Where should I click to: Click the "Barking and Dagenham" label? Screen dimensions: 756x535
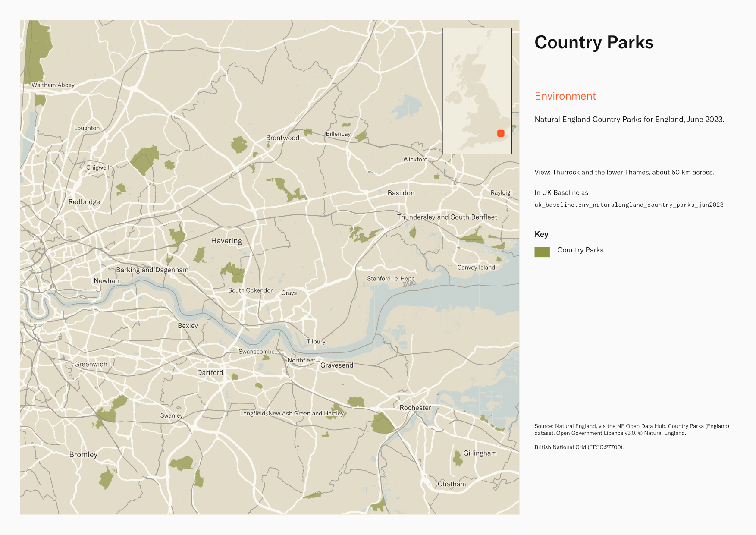[152, 270]
